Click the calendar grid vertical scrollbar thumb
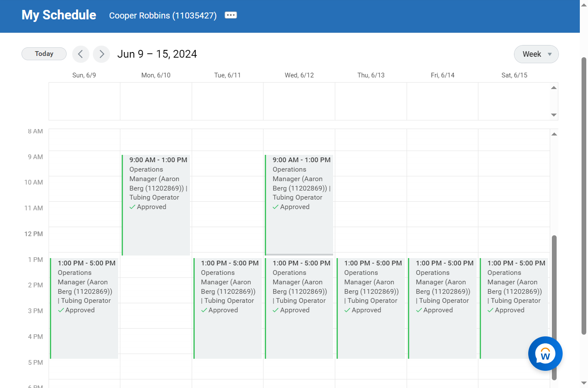Image resolution: width=588 pixels, height=388 pixels. (x=554, y=307)
